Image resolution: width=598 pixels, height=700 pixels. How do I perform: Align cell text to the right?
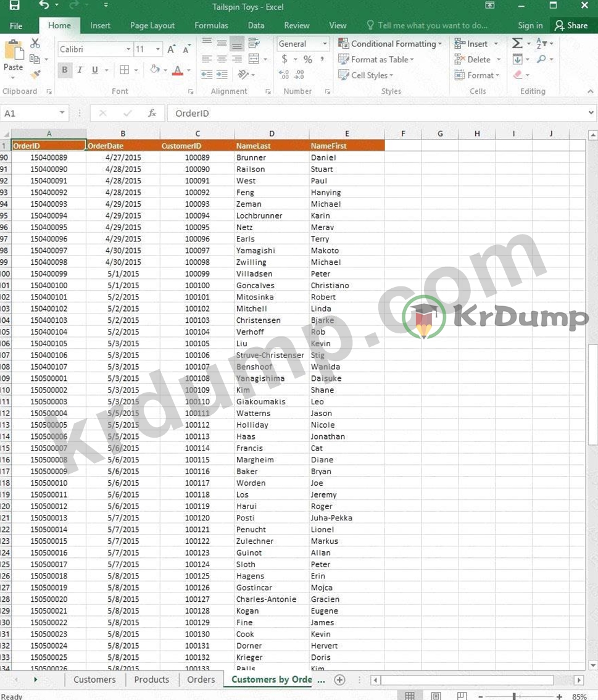coord(237,59)
